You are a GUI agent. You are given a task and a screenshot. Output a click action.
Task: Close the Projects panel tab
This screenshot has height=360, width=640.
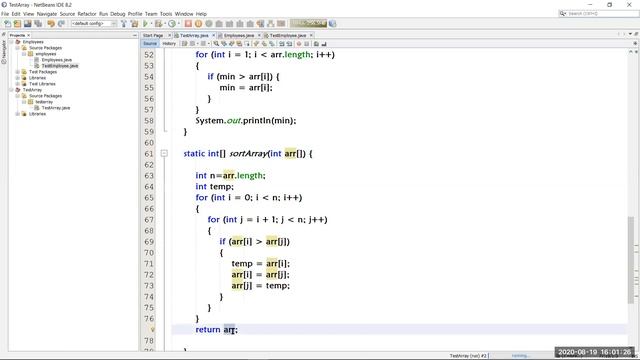28,36
